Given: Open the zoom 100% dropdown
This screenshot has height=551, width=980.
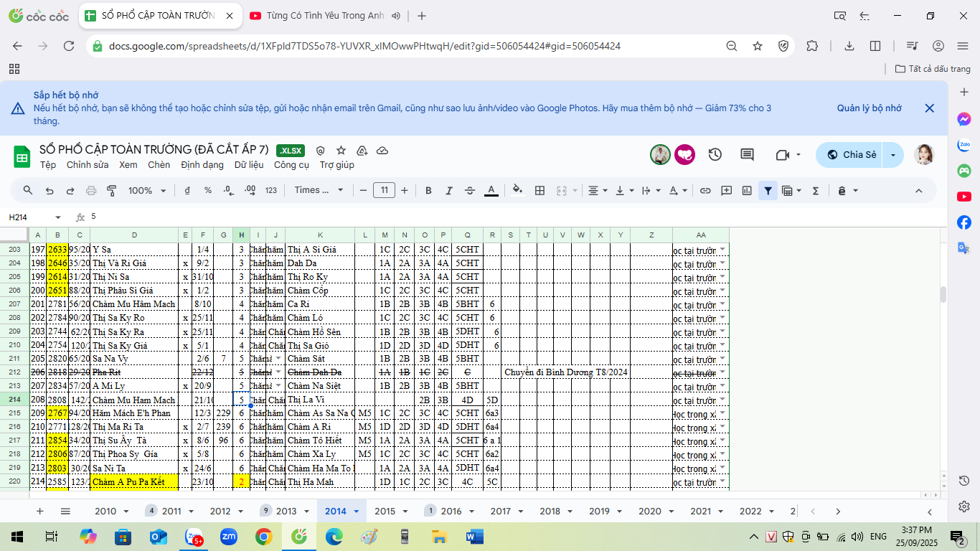Looking at the screenshot, I should coord(147,190).
